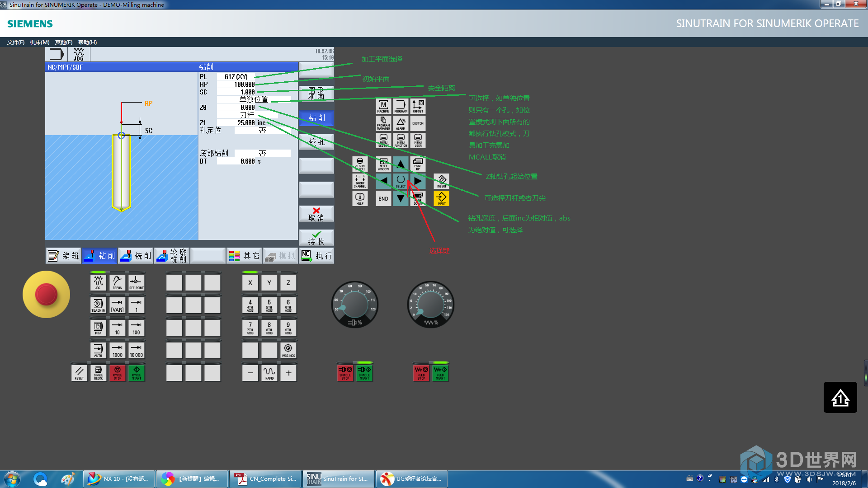
Task: Open the 帮助(H) menu
Action: [x=87, y=42]
